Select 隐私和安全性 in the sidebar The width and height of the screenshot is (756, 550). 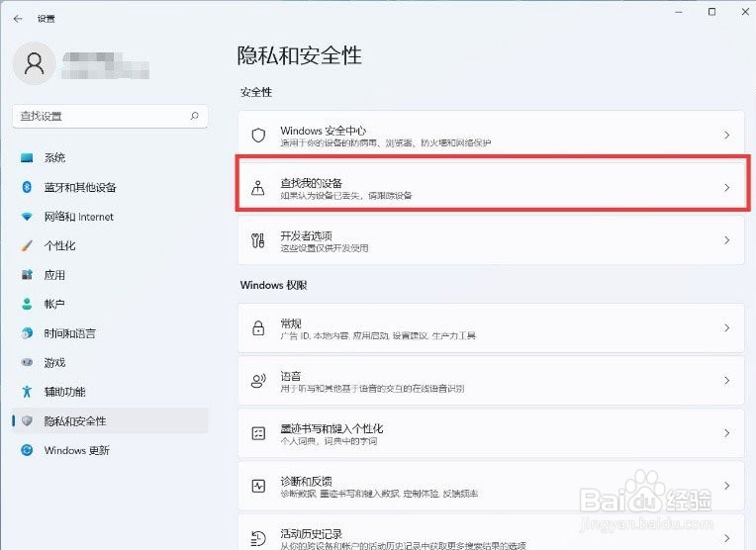[x=110, y=420]
